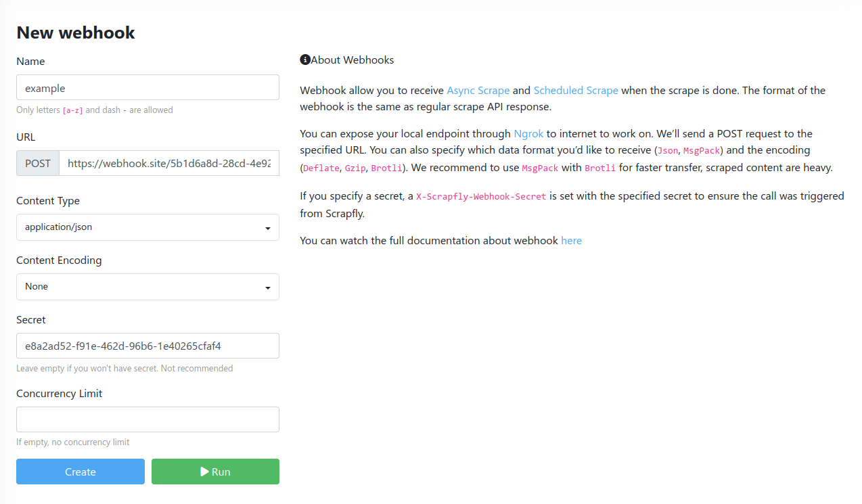This screenshot has width=862, height=504.
Task: Click the POST method label on the URL field
Action: (37, 163)
